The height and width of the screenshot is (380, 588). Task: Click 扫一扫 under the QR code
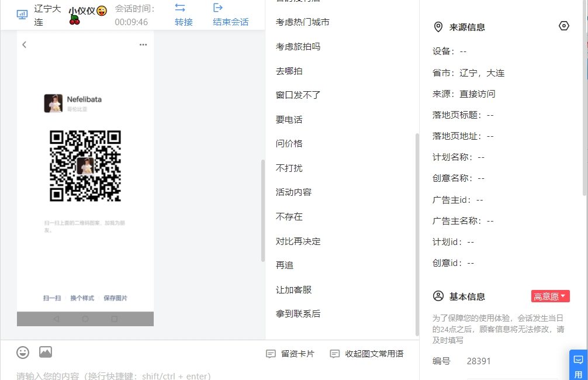(52, 298)
